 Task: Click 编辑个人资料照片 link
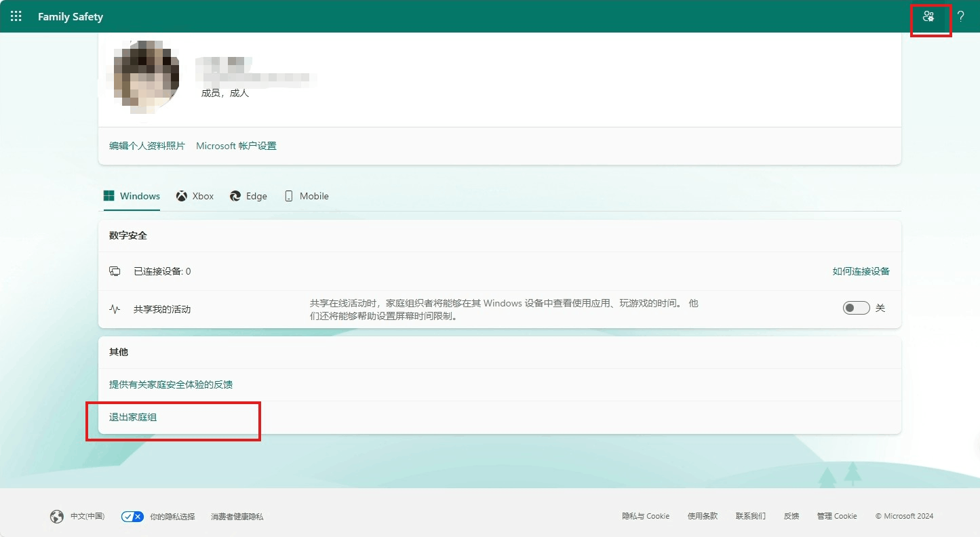[x=147, y=146]
